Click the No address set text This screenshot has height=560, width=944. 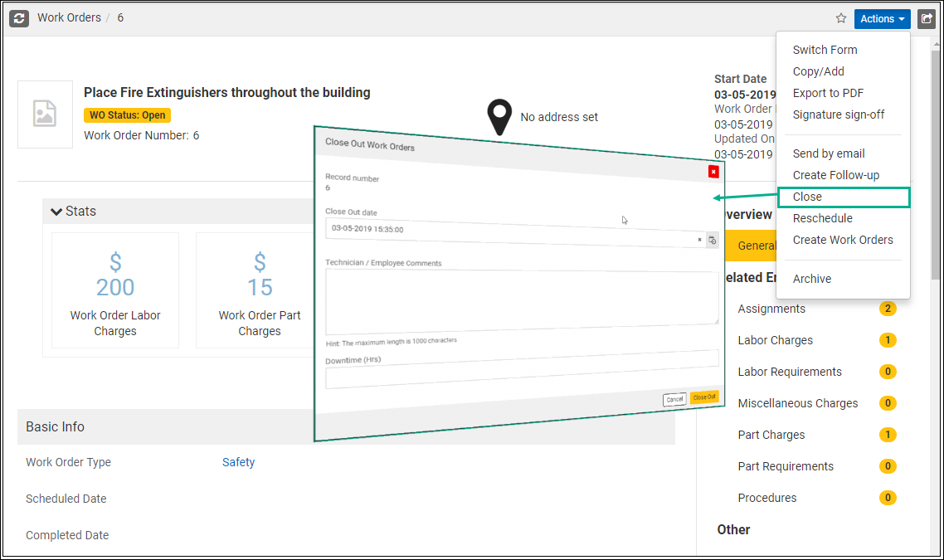point(559,118)
